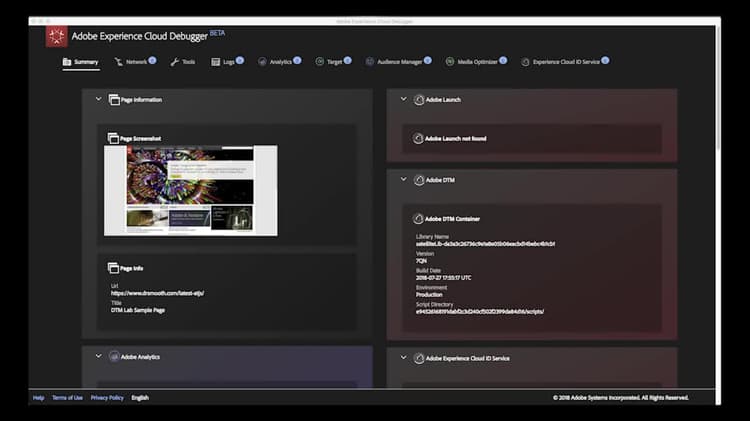The height and width of the screenshot is (421, 750).
Task: Click the vertical scrollbar on the right
Action: point(718,89)
